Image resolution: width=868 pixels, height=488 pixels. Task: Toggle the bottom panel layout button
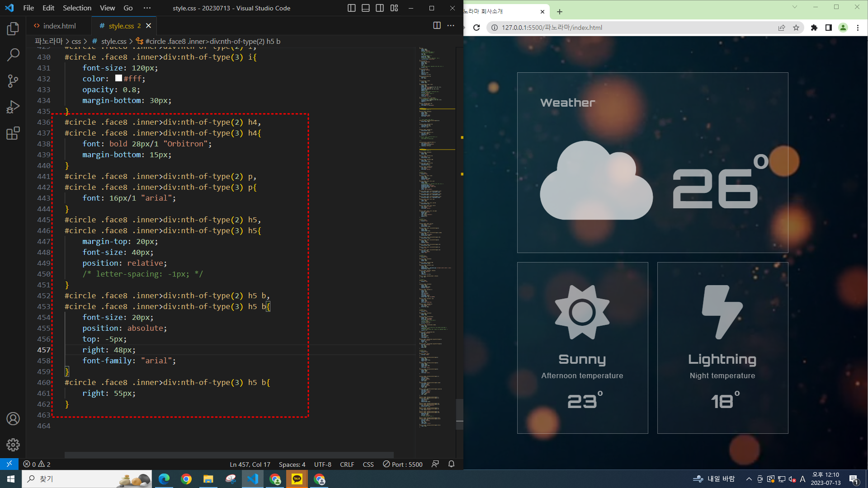(x=366, y=8)
